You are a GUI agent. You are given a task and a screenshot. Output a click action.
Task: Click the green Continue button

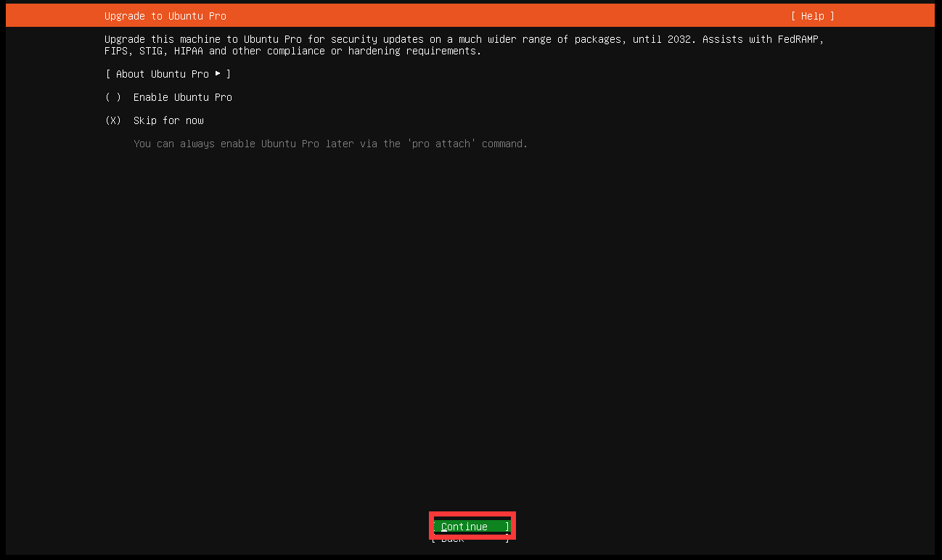(472, 527)
